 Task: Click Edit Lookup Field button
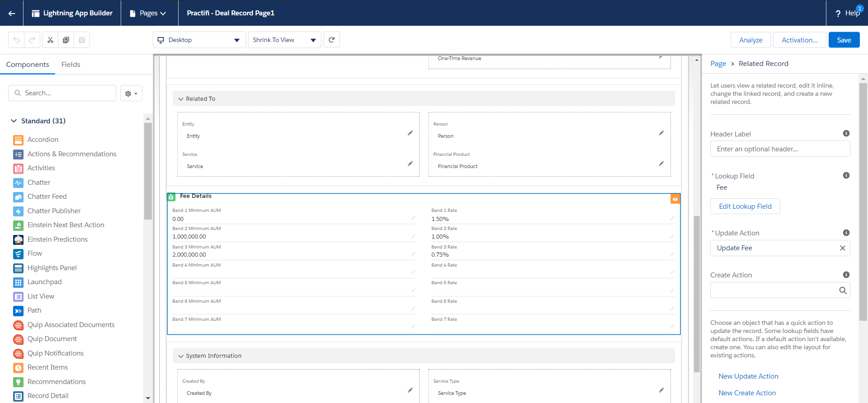coord(745,206)
